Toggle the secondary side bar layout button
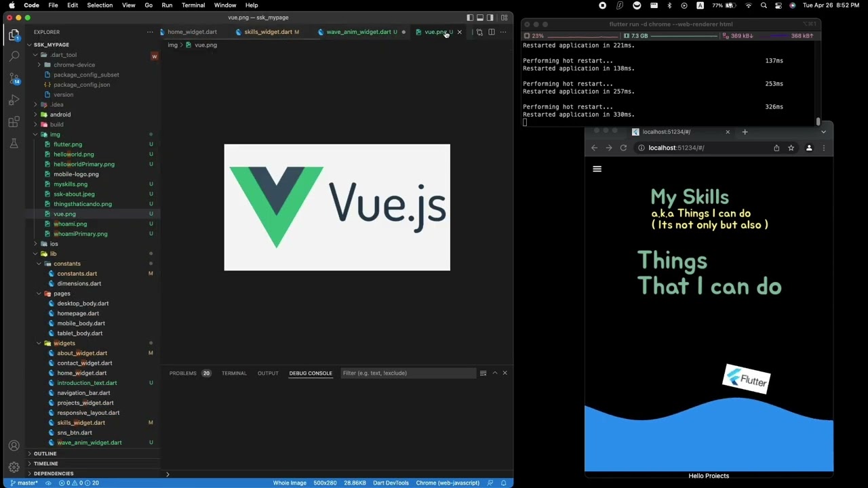This screenshot has width=868, height=488. [x=490, y=18]
